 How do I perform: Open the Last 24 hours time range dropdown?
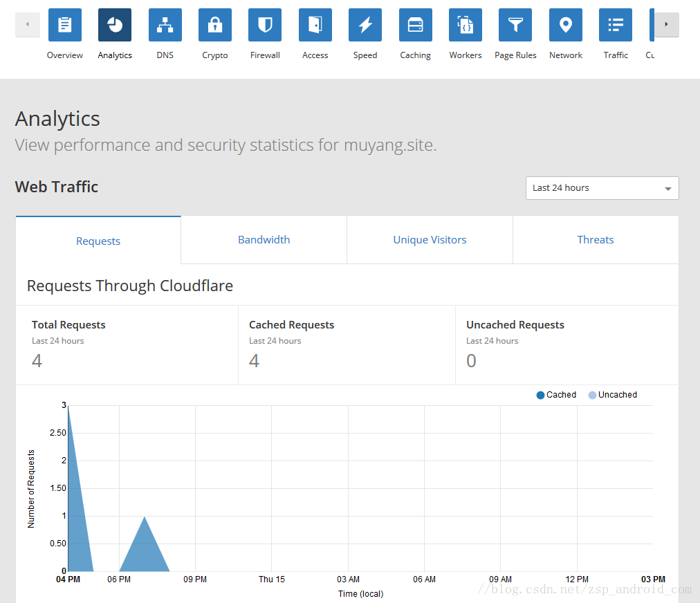(602, 188)
